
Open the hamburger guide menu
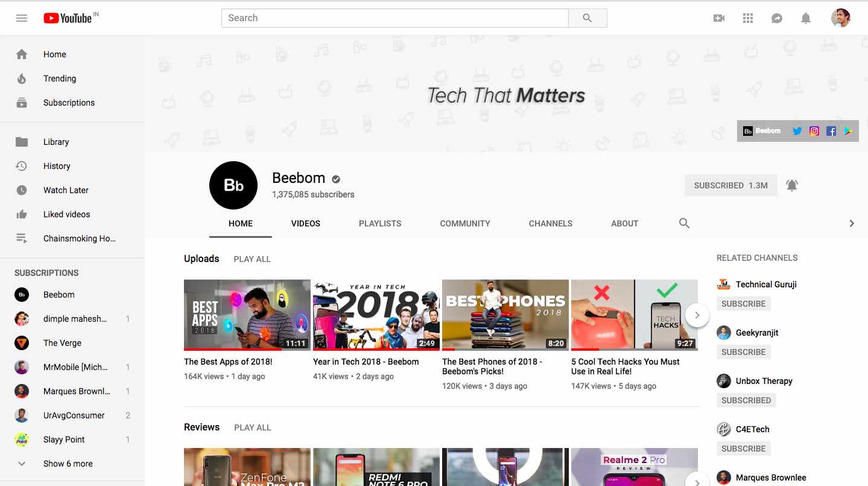(x=22, y=18)
